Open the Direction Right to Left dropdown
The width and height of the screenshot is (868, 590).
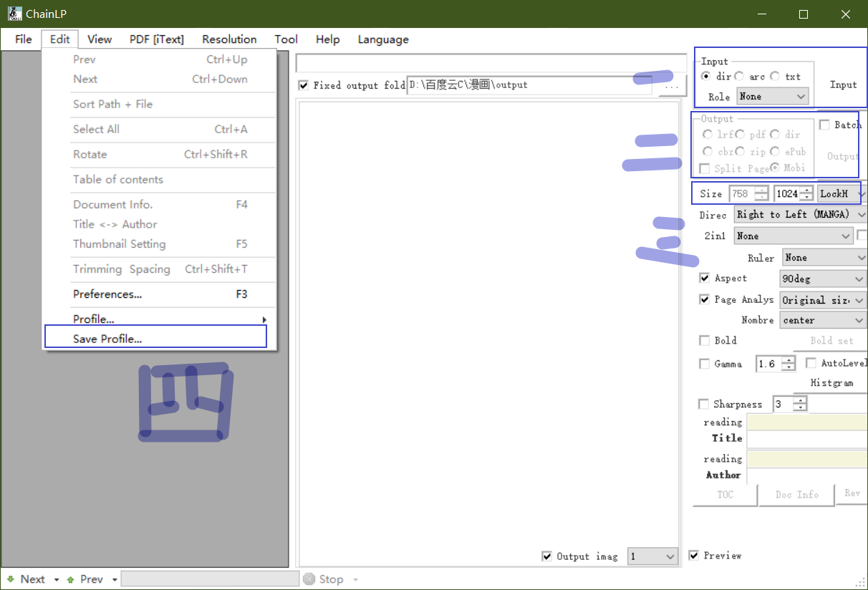(x=801, y=214)
